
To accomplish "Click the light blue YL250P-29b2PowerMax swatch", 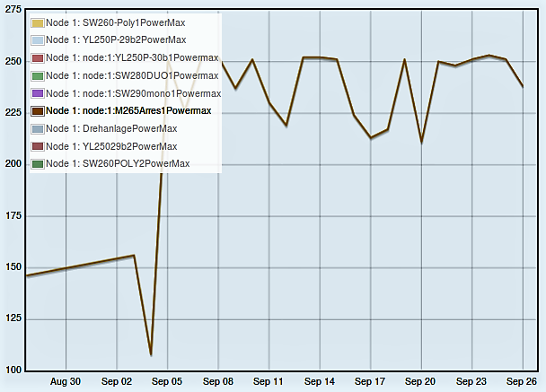I will click(x=37, y=40).
